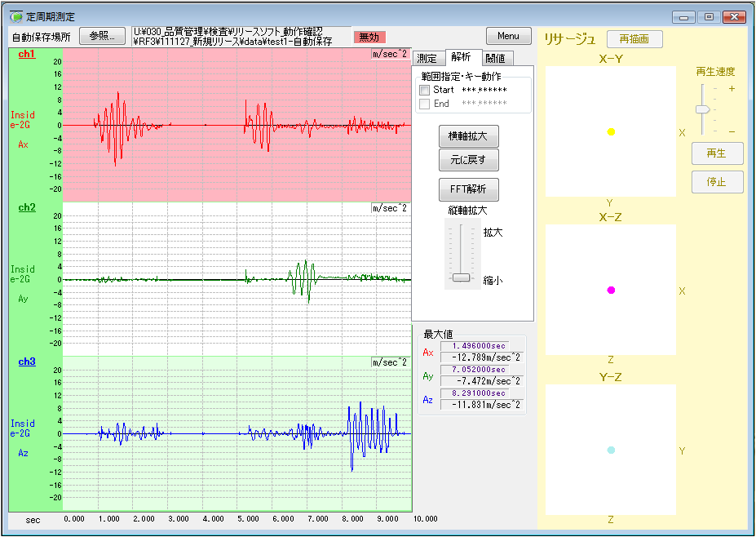Click the red Ax label in ch1
Viewport: 756px width, 537px height.
tap(23, 144)
